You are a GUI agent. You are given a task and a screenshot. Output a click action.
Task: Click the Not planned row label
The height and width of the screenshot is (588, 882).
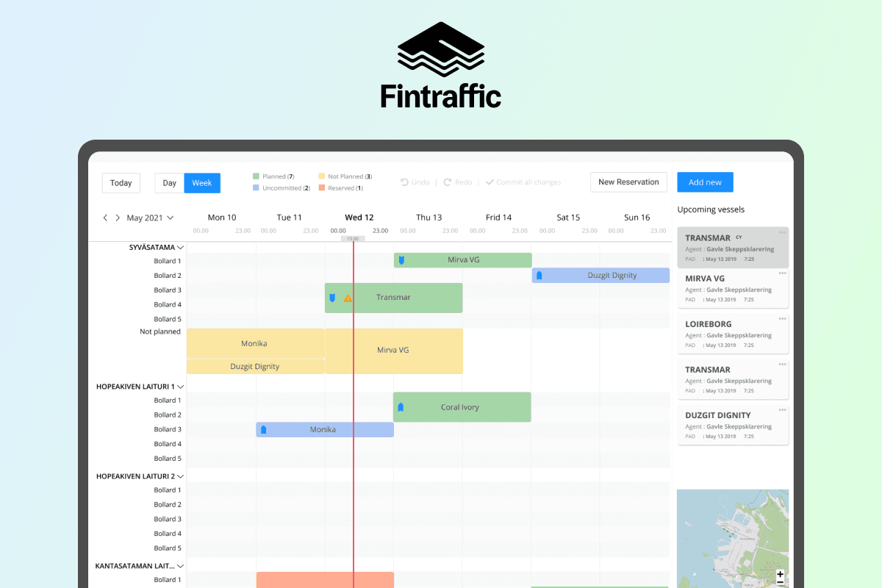[160, 331]
